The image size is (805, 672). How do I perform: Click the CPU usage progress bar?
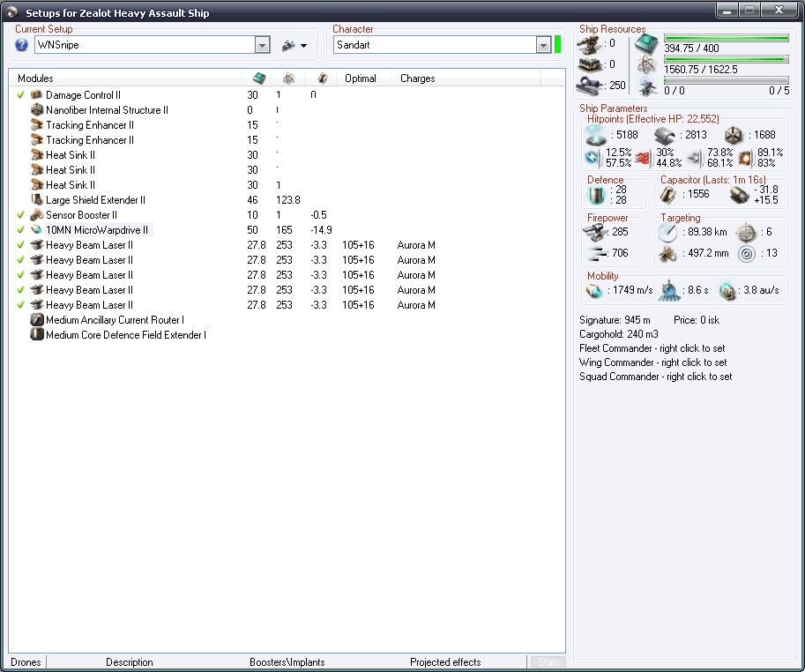pyautogui.click(x=726, y=38)
